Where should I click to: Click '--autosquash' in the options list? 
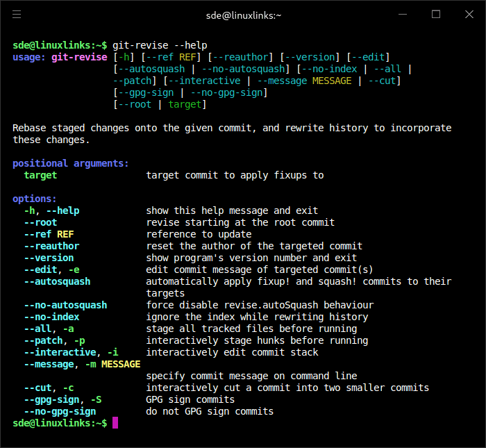point(58,281)
